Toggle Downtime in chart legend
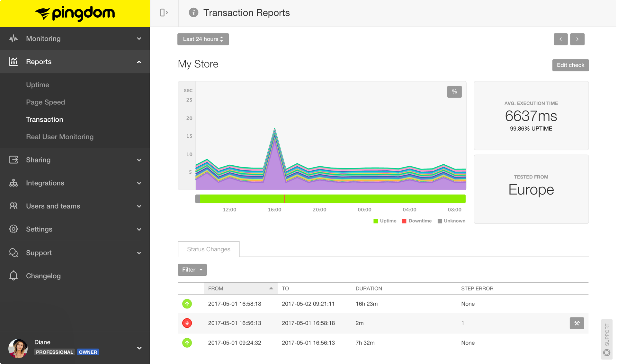 [x=417, y=221]
